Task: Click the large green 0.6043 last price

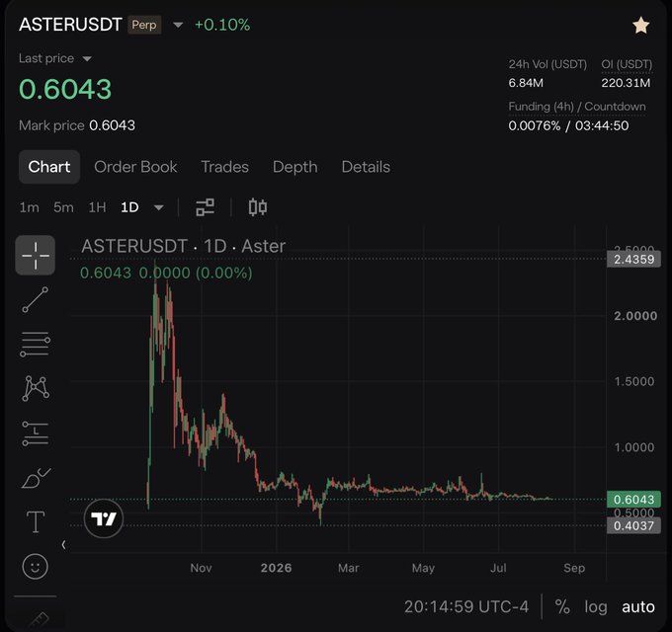Action: [65, 89]
